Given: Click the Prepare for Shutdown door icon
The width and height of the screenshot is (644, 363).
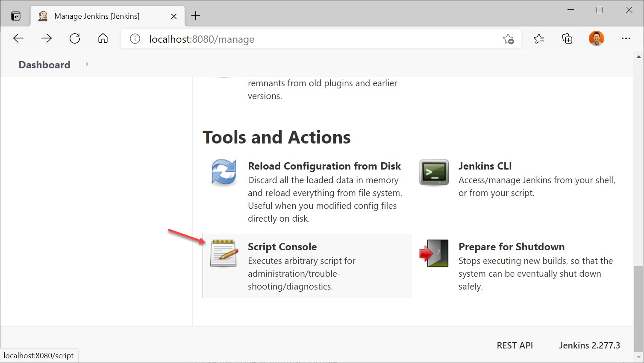Looking at the screenshot, I should tap(434, 253).
